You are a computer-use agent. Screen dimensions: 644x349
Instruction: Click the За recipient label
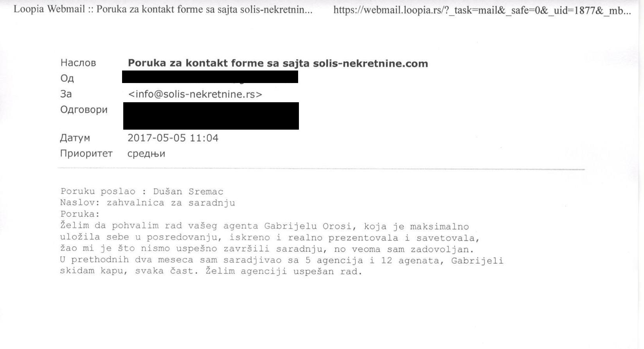point(66,94)
